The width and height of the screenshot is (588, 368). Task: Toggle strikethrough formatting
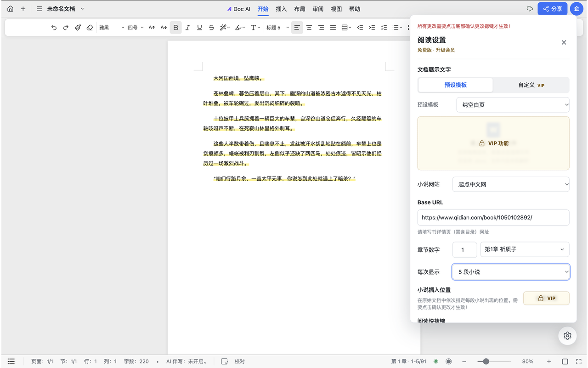pyautogui.click(x=211, y=28)
